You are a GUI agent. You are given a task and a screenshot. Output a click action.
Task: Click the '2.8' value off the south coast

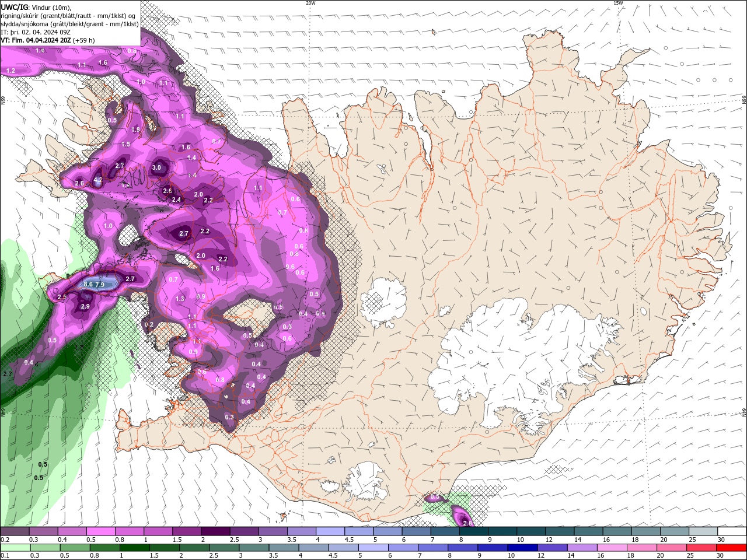[467, 524]
